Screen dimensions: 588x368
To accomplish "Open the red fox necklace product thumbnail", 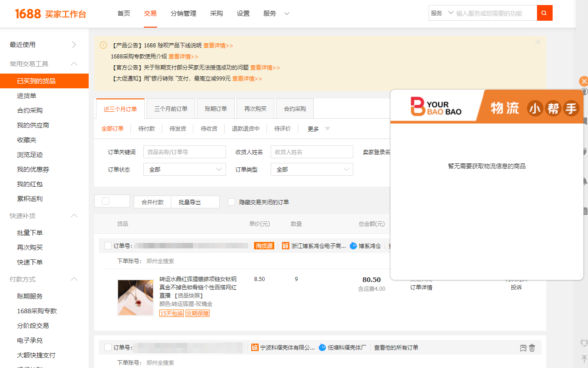I will tap(136, 298).
